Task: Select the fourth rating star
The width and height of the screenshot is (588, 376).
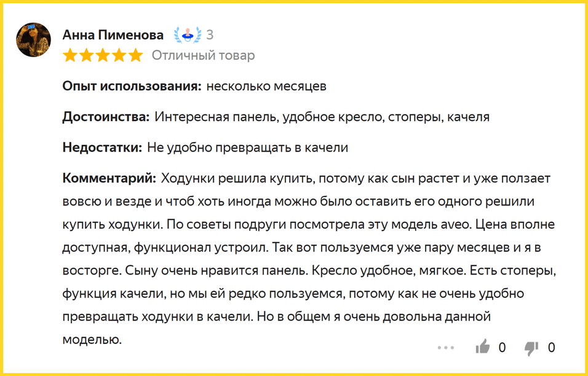Action: point(119,56)
